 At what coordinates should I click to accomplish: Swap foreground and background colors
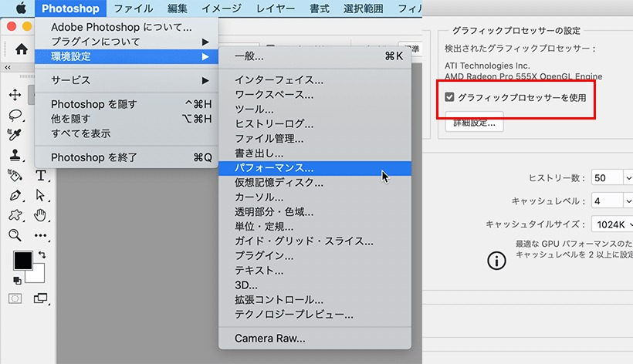[42, 254]
